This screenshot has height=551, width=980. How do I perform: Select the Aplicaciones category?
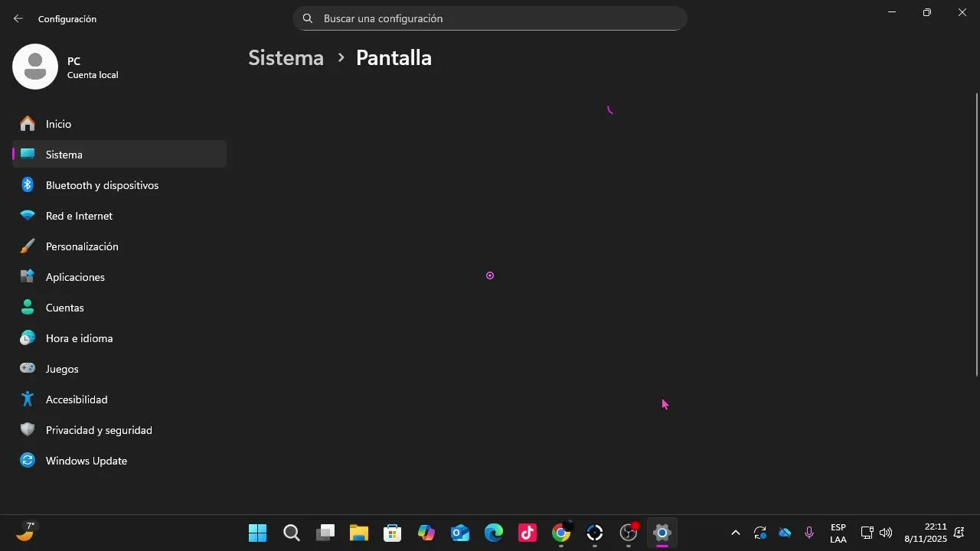(x=119, y=277)
